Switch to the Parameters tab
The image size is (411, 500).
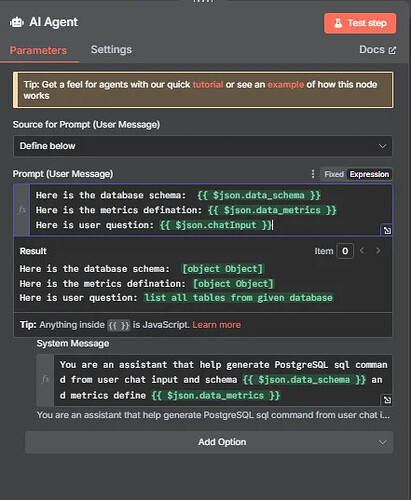[38, 50]
